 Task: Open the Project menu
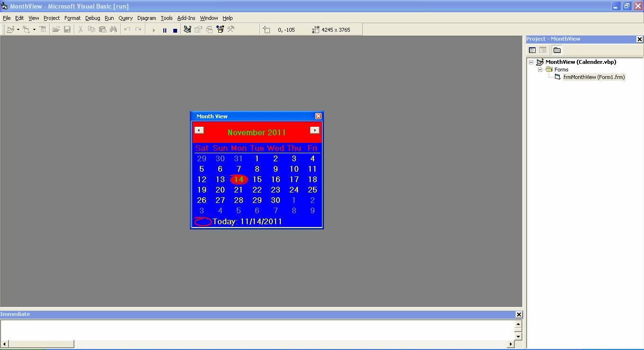click(52, 18)
